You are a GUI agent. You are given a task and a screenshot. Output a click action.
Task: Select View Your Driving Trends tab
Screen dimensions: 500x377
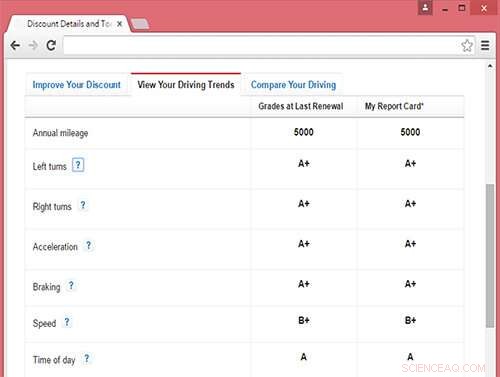point(186,85)
